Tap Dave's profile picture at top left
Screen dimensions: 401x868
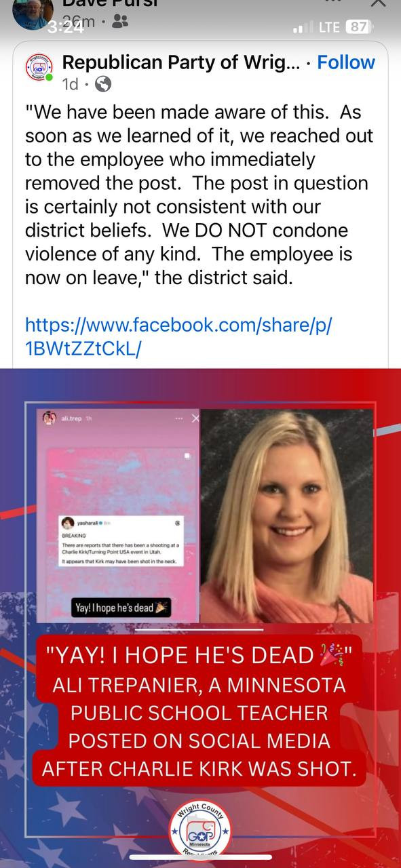(32, 14)
